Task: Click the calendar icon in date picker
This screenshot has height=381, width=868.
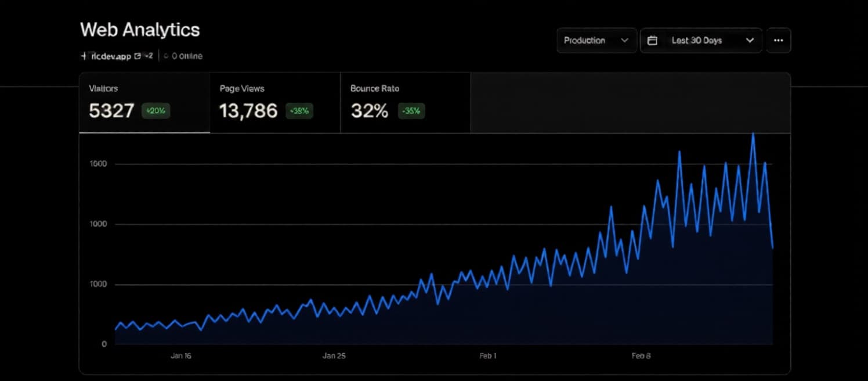Action: click(x=652, y=41)
